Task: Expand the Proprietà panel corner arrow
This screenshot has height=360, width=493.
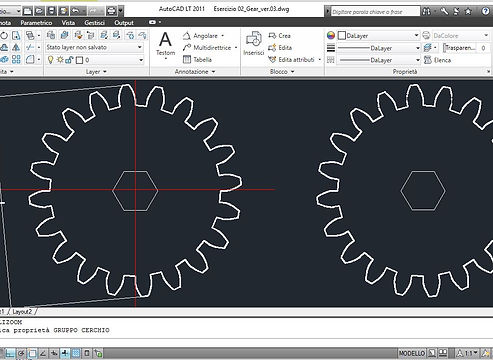Action: tap(488, 72)
